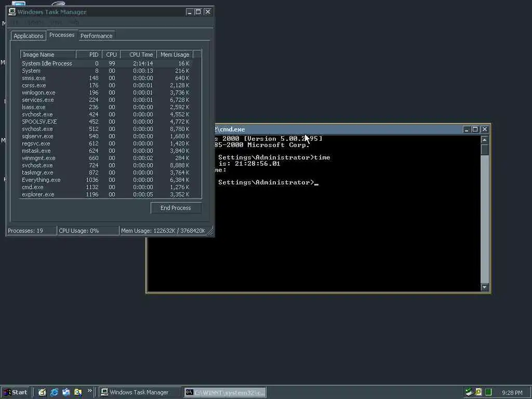The image size is (532, 399).
Task: Open the Help menu in Task Manager
Action: 74,22
